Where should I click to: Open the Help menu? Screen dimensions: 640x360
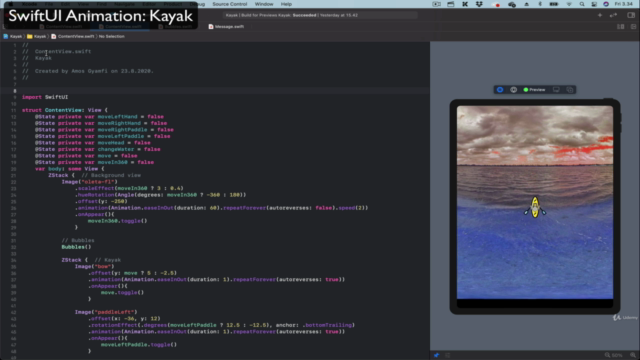(286, 4)
